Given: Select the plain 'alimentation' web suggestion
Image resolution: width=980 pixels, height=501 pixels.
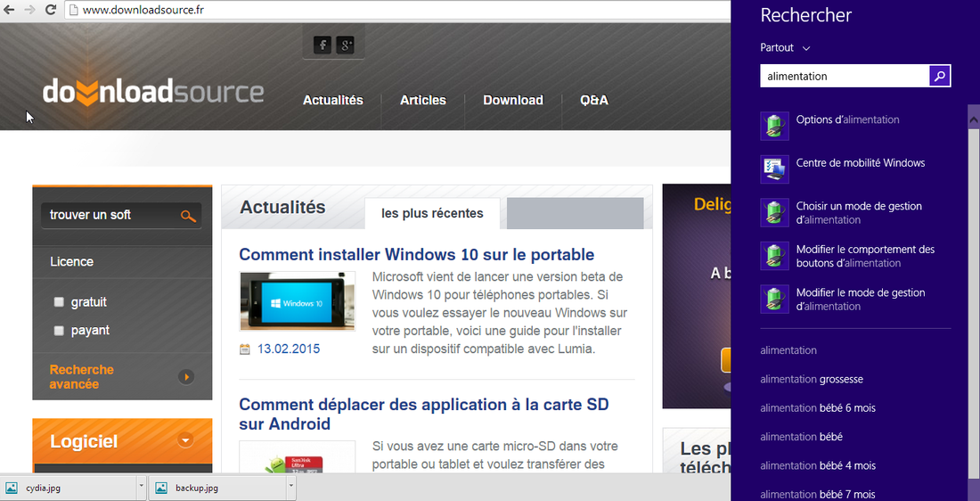Looking at the screenshot, I should [788, 350].
